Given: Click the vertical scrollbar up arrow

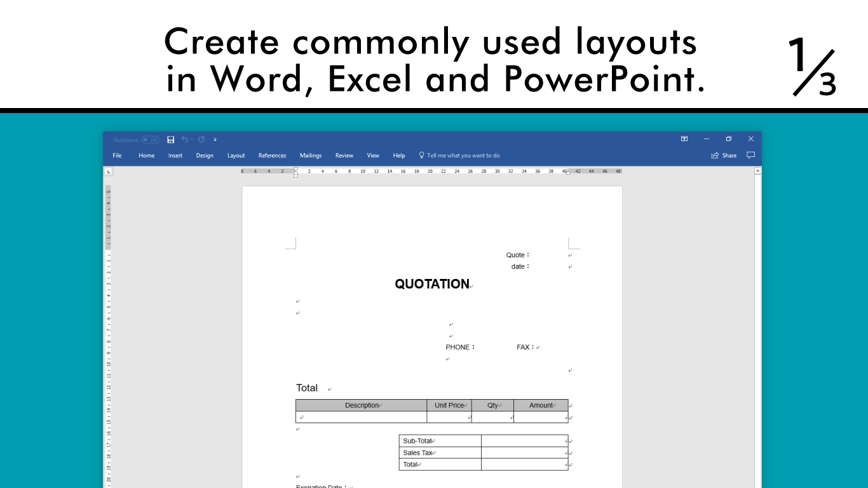Looking at the screenshot, I should tap(757, 171).
